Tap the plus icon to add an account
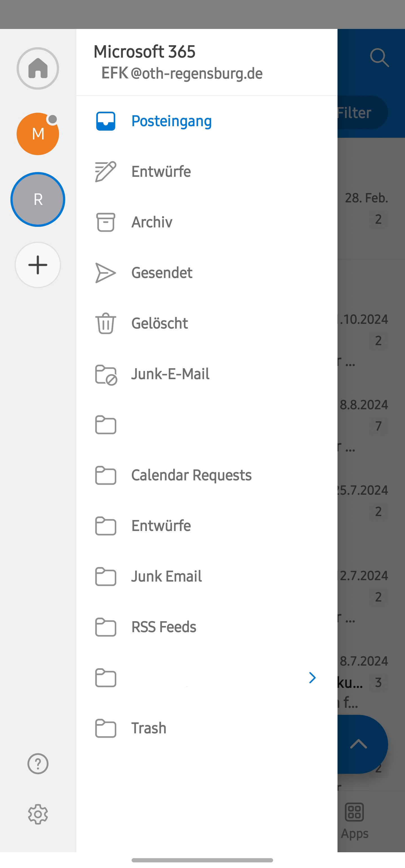 pos(38,265)
